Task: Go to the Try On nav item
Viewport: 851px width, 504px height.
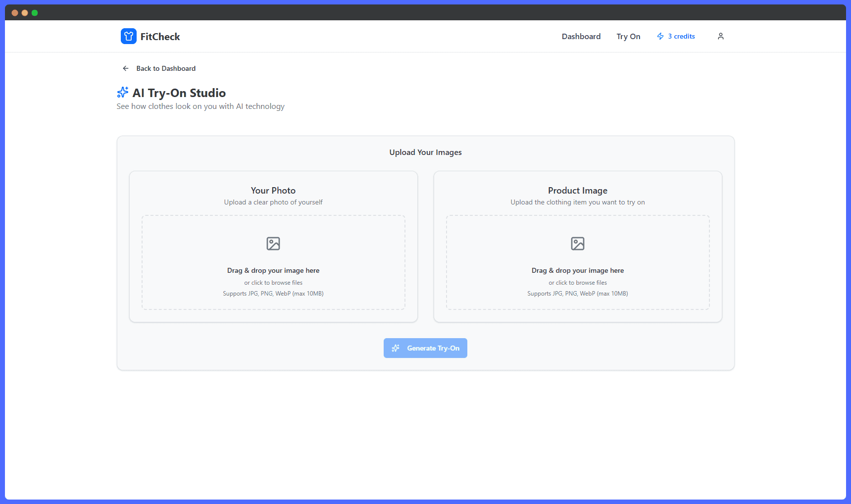Action: click(x=628, y=37)
